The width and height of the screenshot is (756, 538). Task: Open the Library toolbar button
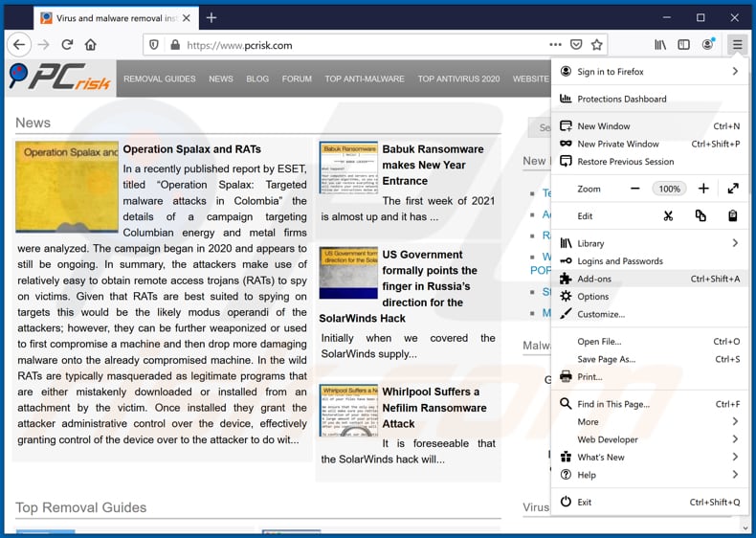[x=660, y=45]
